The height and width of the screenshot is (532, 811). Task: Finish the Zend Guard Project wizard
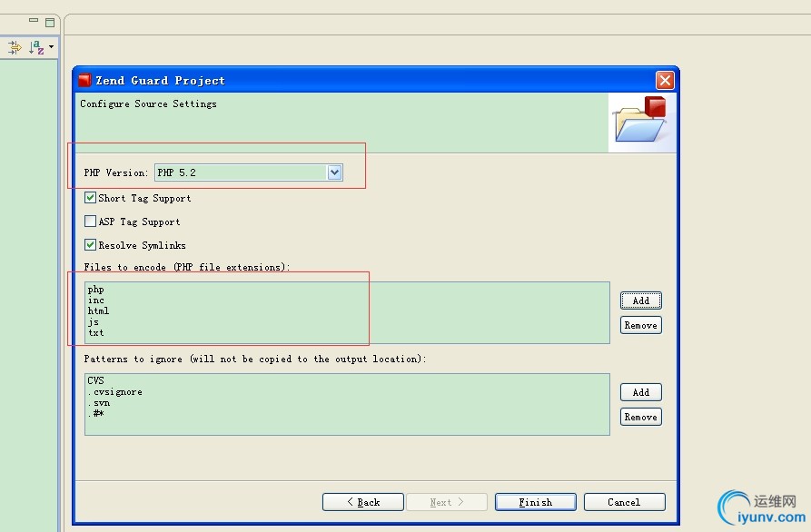pyautogui.click(x=535, y=502)
